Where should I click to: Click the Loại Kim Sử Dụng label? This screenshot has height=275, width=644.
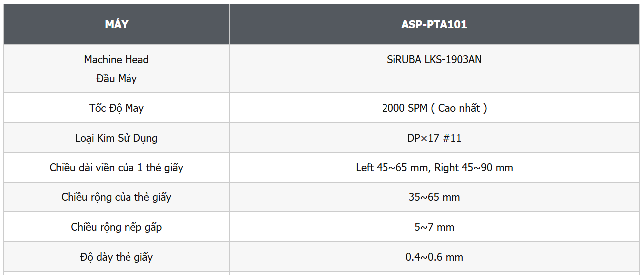pyautogui.click(x=117, y=138)
